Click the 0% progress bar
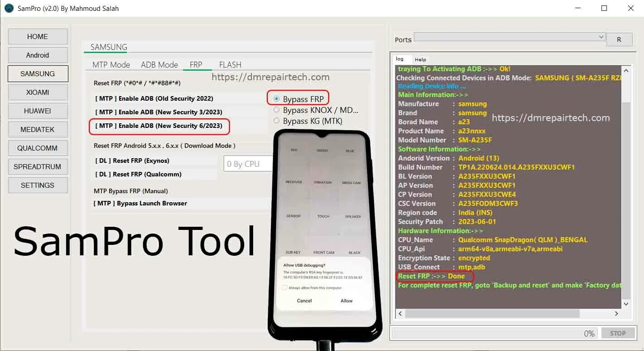The height and width of the screenshot is (351, 644). (495, 333)
